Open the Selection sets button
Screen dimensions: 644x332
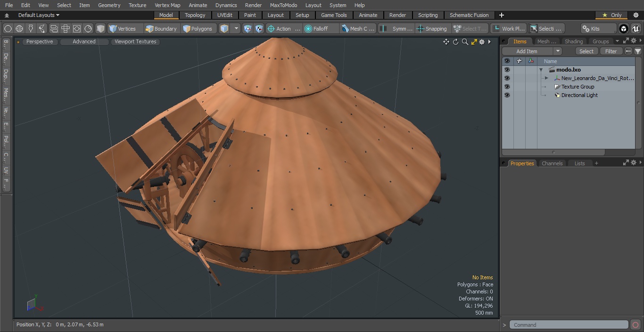(546, 29)
